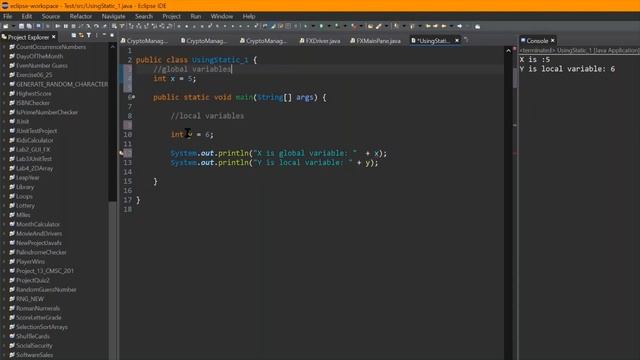The height and width of the screenshot is (360, 640).
Task: Open the Window menu
Action: coord(222,16)
